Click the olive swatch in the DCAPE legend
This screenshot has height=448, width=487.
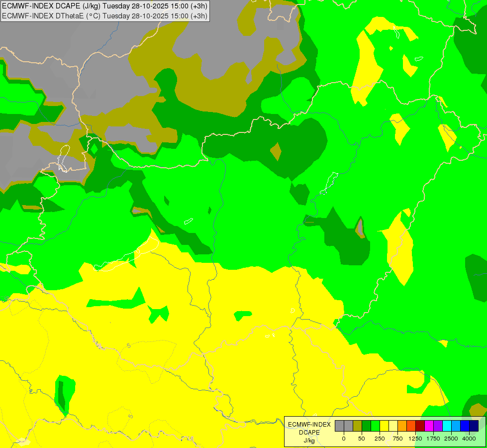click(358, 426)
